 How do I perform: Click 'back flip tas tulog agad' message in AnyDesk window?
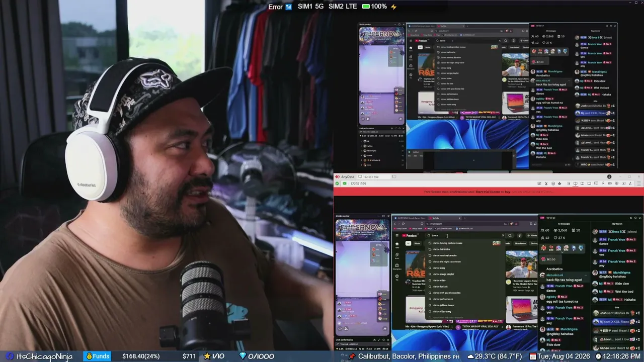click(564, 280)
